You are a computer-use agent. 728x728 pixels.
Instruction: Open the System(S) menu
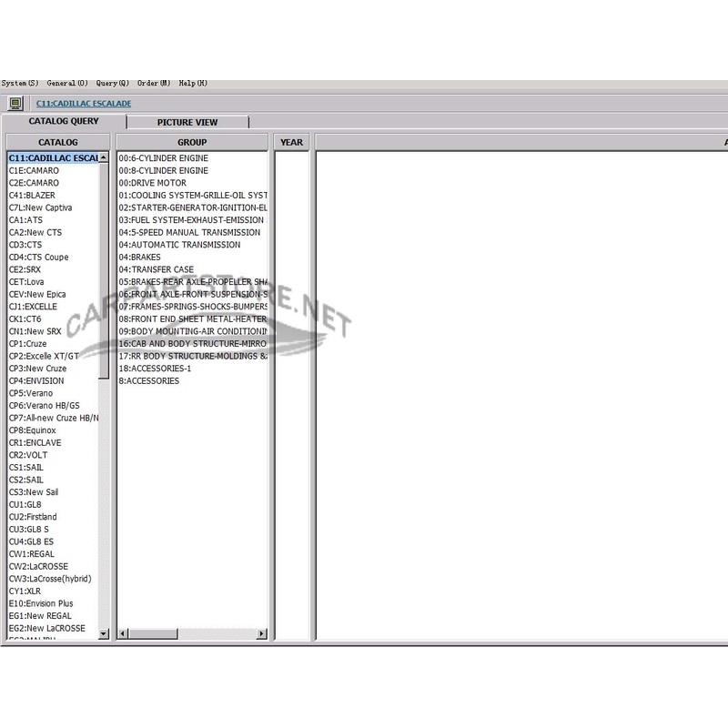coord(20,83)
